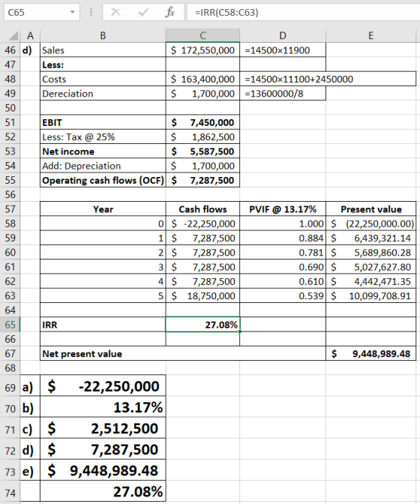The height and width of the screenshot is (504, 420).
Task: Click the Sales label cell
Action: (103, 50)
